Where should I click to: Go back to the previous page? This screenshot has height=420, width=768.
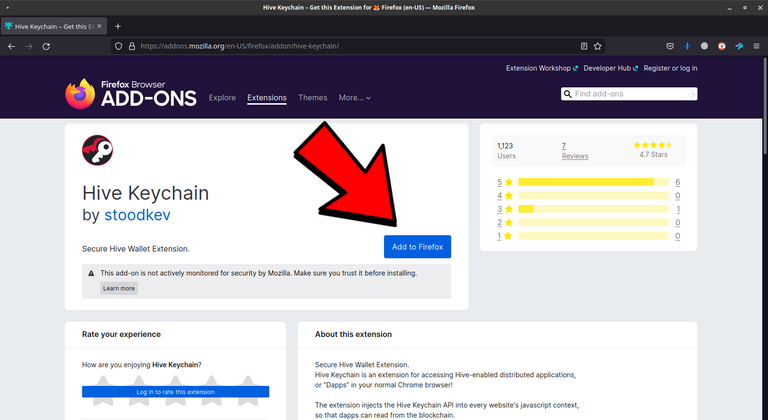tap(11, 46)
